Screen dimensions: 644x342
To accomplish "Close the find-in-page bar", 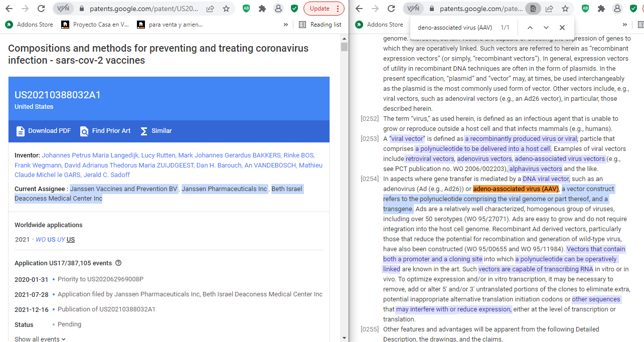I will tap(562, 28).
